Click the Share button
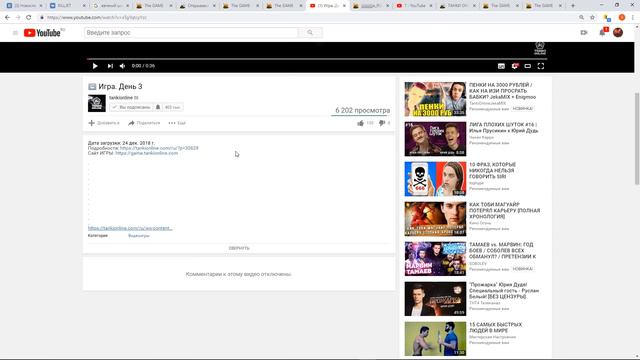The image size is (640, 360). (144, 123)
